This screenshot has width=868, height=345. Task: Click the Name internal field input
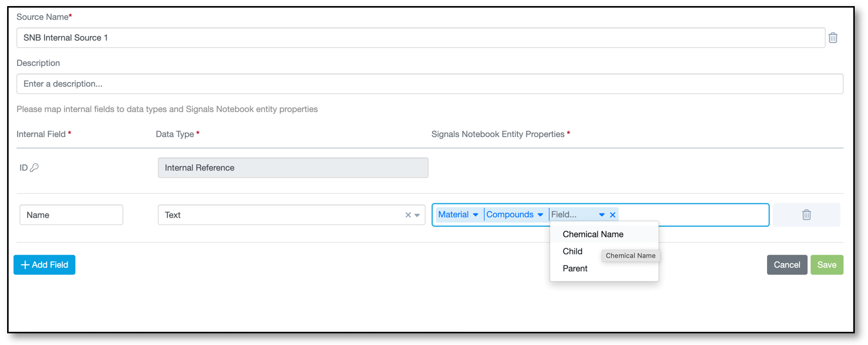pyautogui.click(x=72, y=215)
